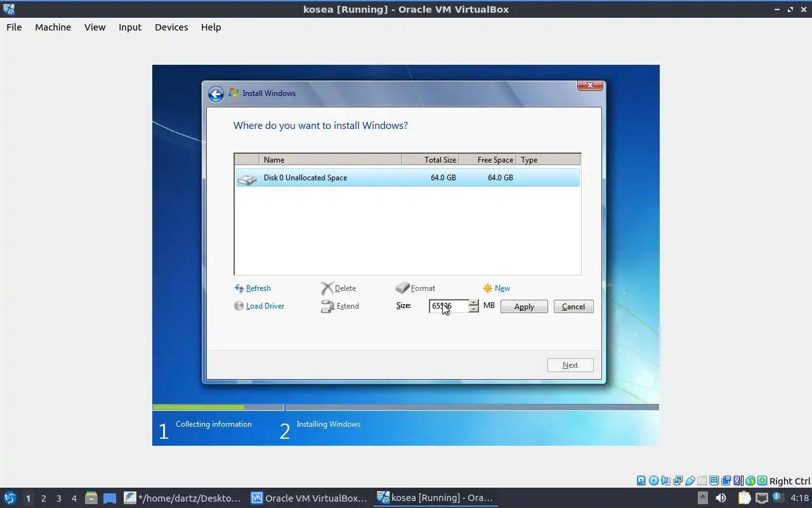Click the CPU virtualization status icon
This screenshot has width=812, height=508.
tap(738, 481)
